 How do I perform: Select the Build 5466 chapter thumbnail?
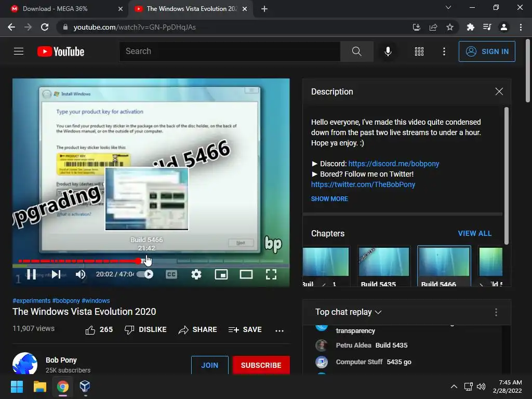click(444, 262)
